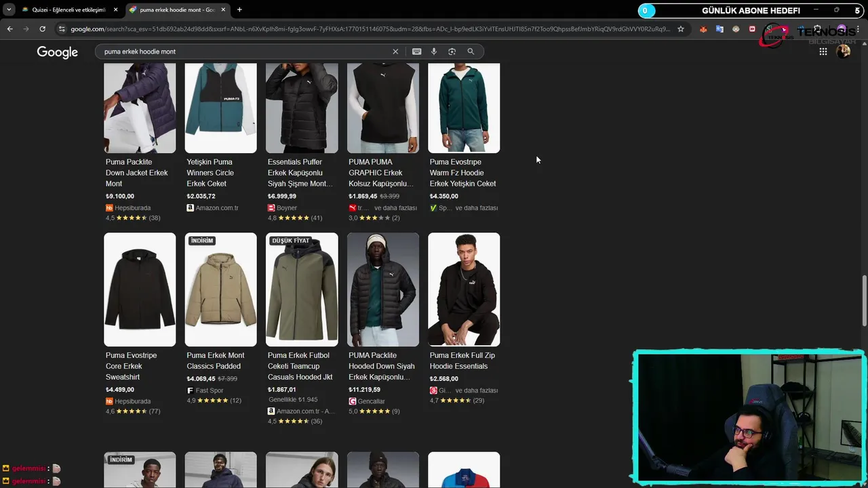The image size is (868, 488).
Task: Click the green Evostripe Warm hoodie image
Action: [464, 108]
